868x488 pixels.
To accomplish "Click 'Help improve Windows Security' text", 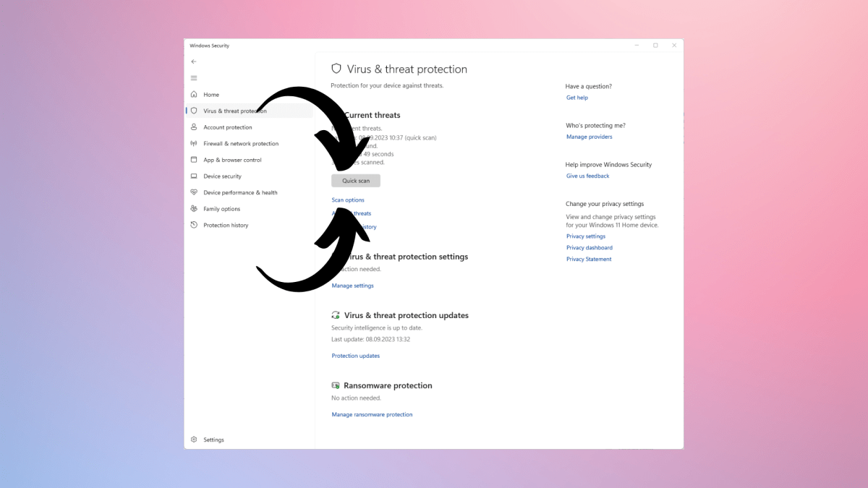I will [x=609, y=165].
